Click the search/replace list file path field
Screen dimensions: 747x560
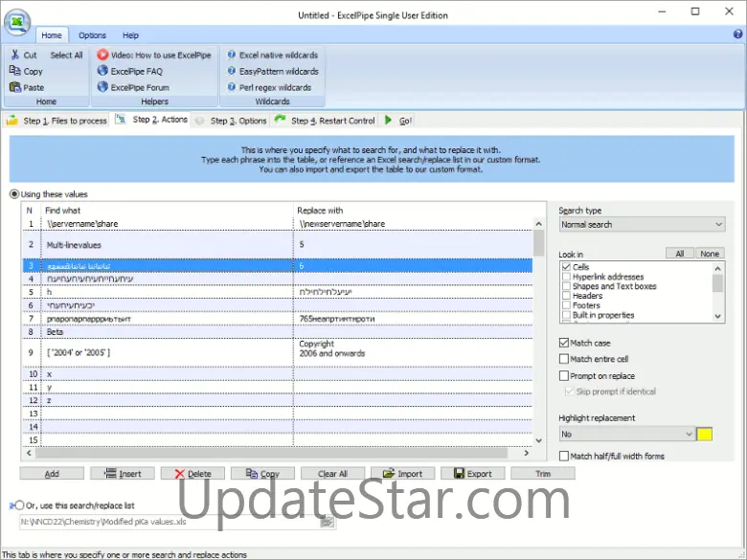(170, 522)
